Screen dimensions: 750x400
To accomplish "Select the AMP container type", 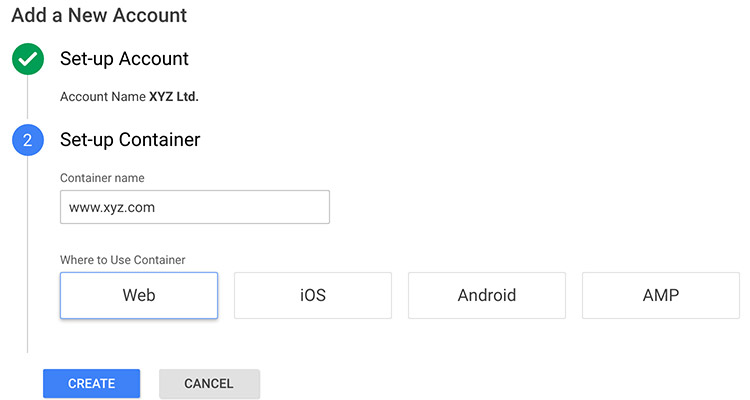I will click(661, 295).
